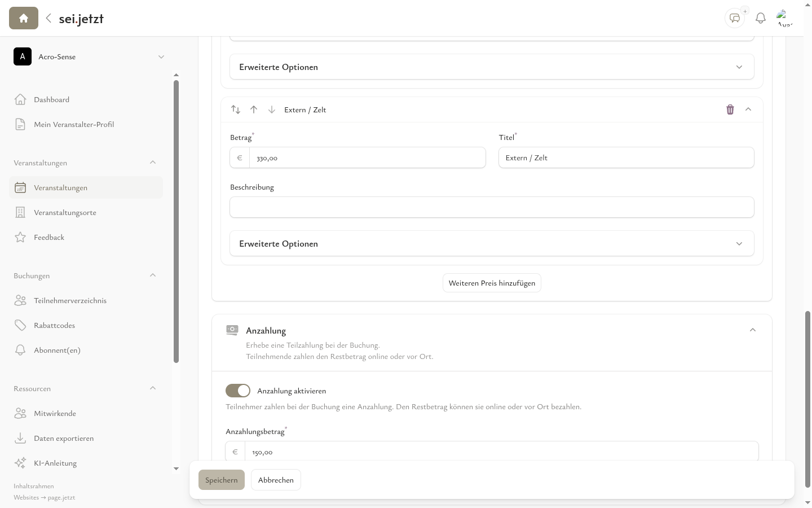Open the notifications bell

(x=761, y=19)
